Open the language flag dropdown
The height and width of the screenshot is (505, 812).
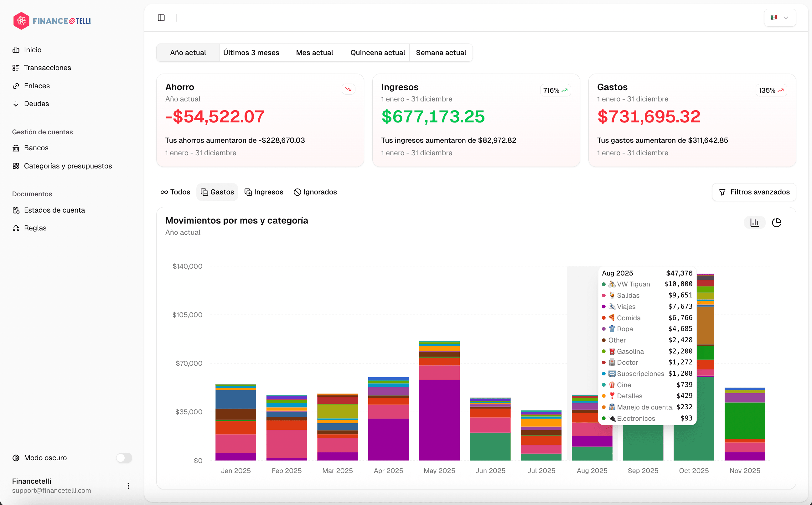780,18
